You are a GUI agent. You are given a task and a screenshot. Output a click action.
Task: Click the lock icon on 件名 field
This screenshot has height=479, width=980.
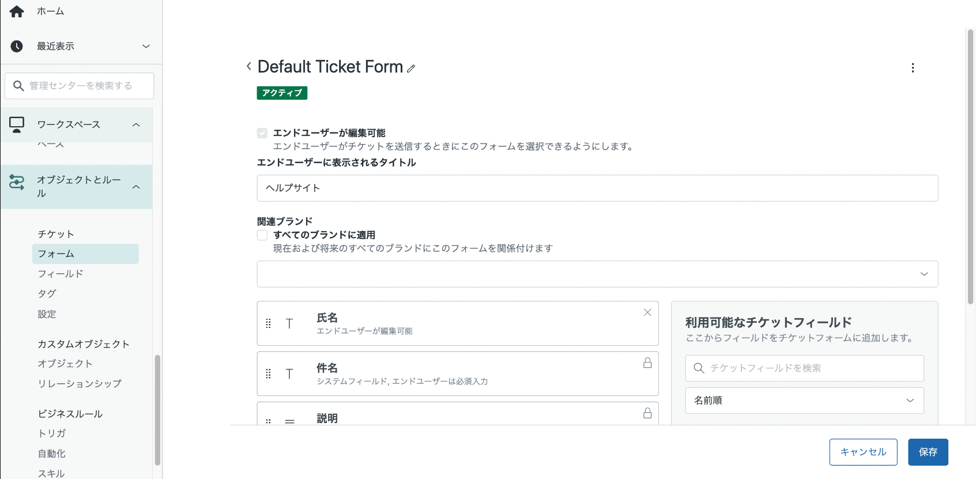647,363
